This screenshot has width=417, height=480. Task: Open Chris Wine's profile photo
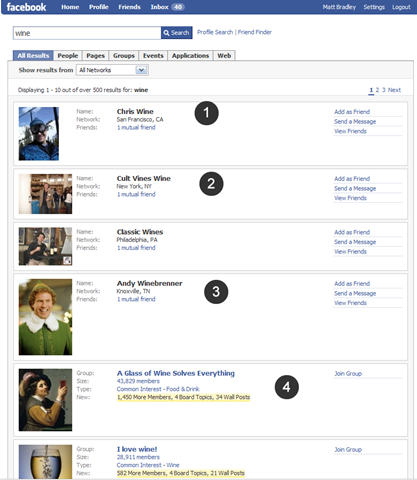[x=39, y=134]
